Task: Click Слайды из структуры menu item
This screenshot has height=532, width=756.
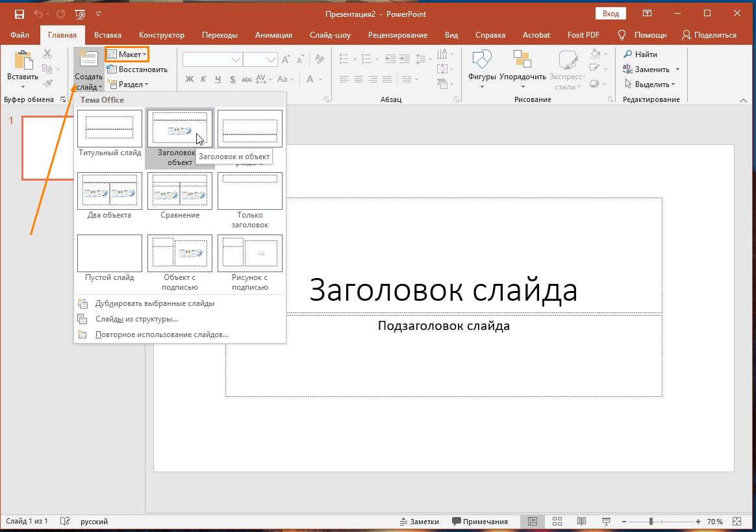Action: point(180,319)
